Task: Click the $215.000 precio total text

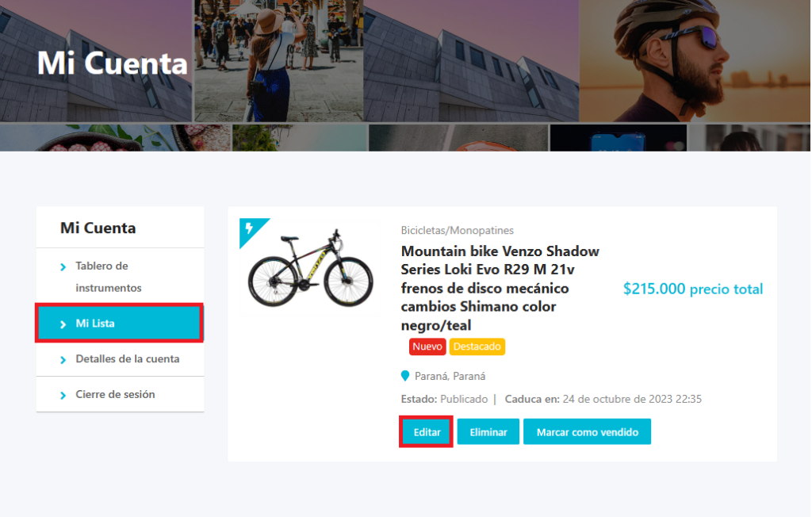Action: (x=693, y=289)
